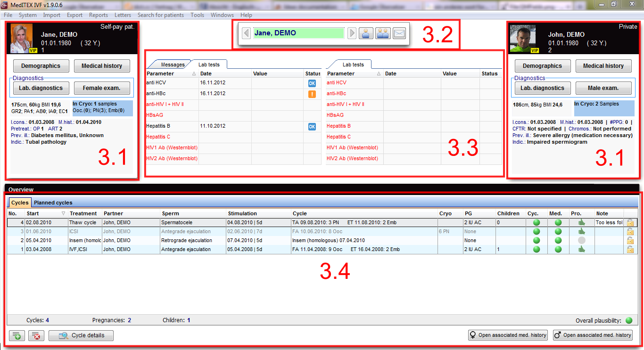
Task: Open male associated med. history
Action: (x=593, y=335)
